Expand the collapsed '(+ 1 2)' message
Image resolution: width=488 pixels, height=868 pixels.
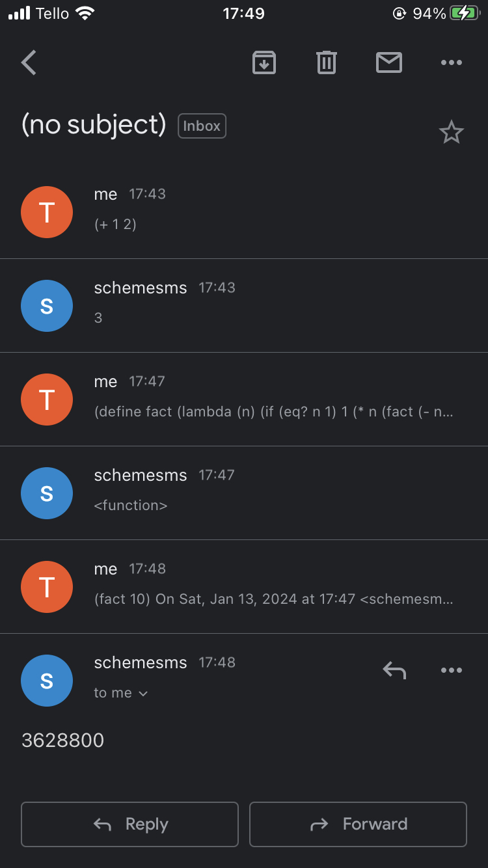click(x=260, y=211)
